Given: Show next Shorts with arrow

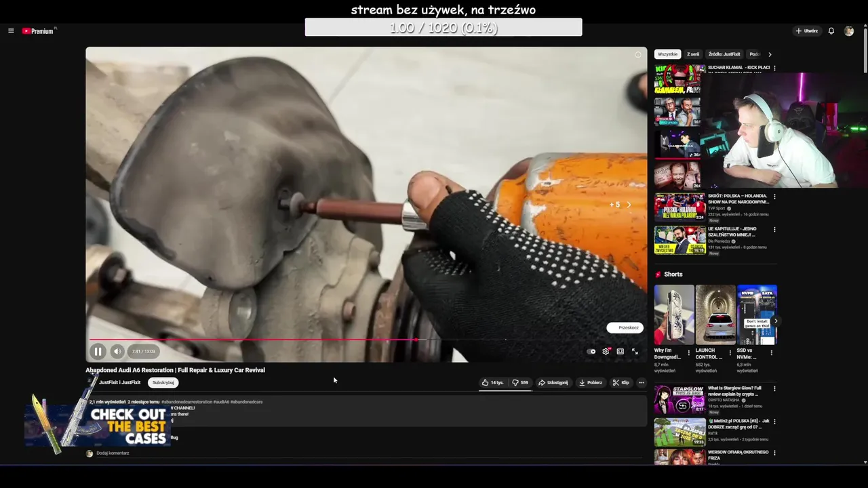Looking at the screenshot, I should (x=775, y=321).
